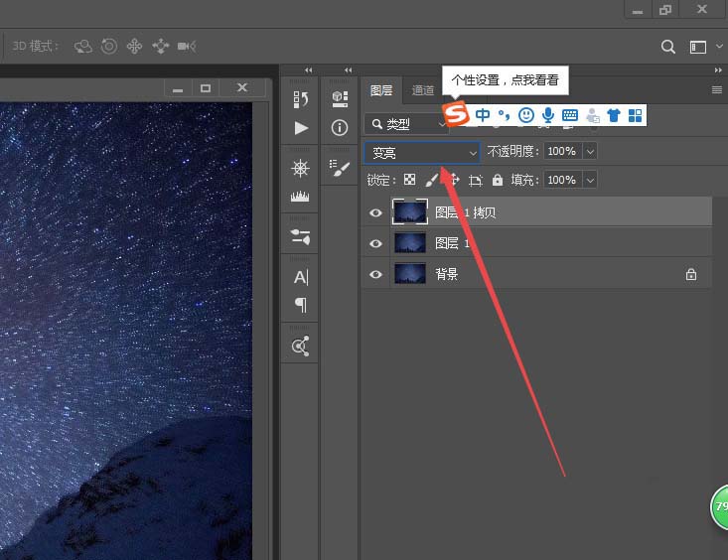Select the 图层 1 拷贝 layer thumbnail
Screen dimensions: 728x560
coord(409,211)
